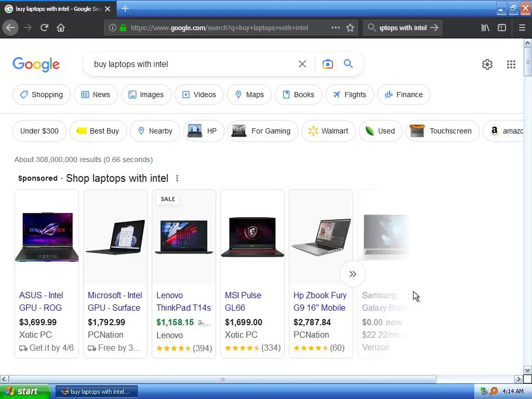Switch to the Flights results tab
Viewport: 532px width, 399px height.
click(x=350, y=95)
